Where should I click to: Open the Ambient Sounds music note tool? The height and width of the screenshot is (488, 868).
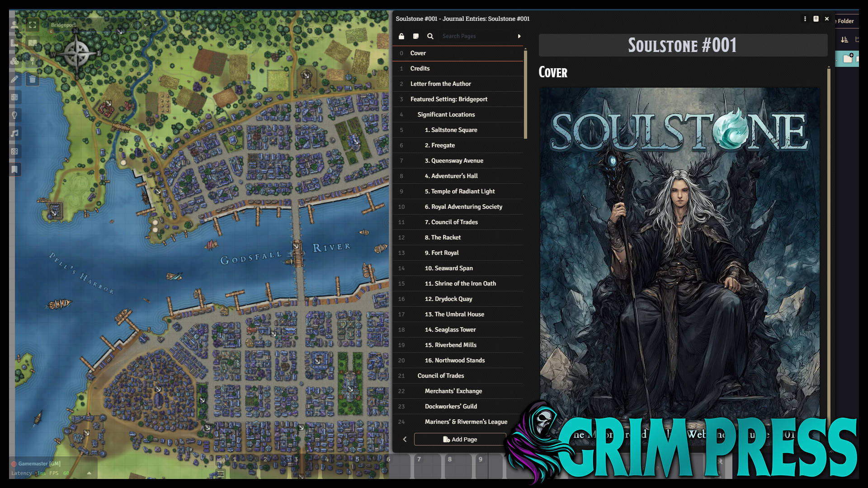[x=14, y=133]
